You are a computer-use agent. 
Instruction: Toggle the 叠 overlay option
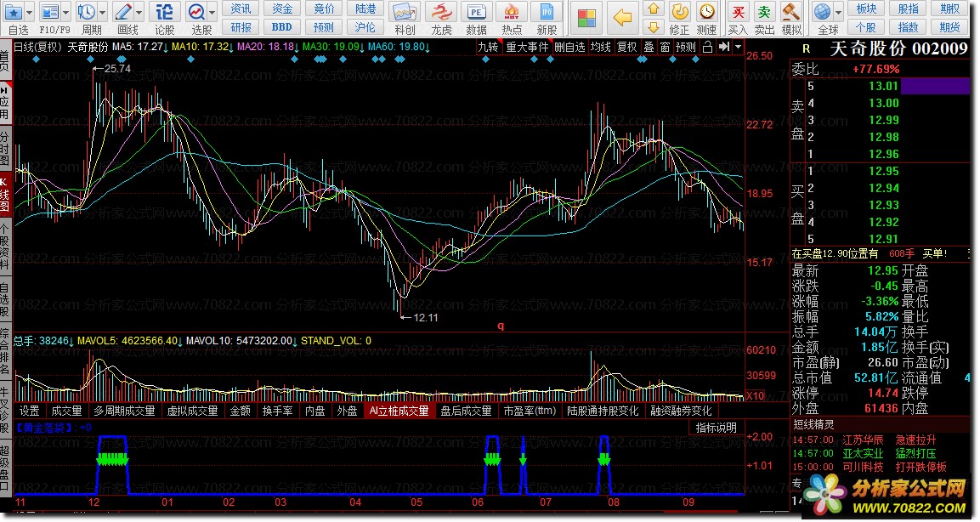(x=649, y=47)
